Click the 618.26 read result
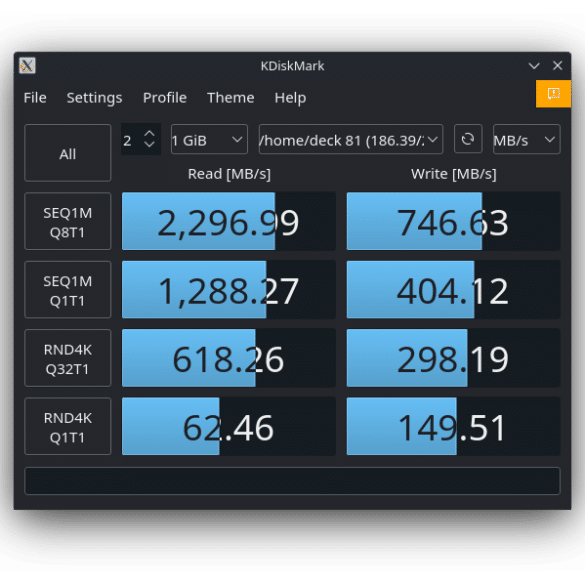 pyautogui.click(x=229, y=358)
